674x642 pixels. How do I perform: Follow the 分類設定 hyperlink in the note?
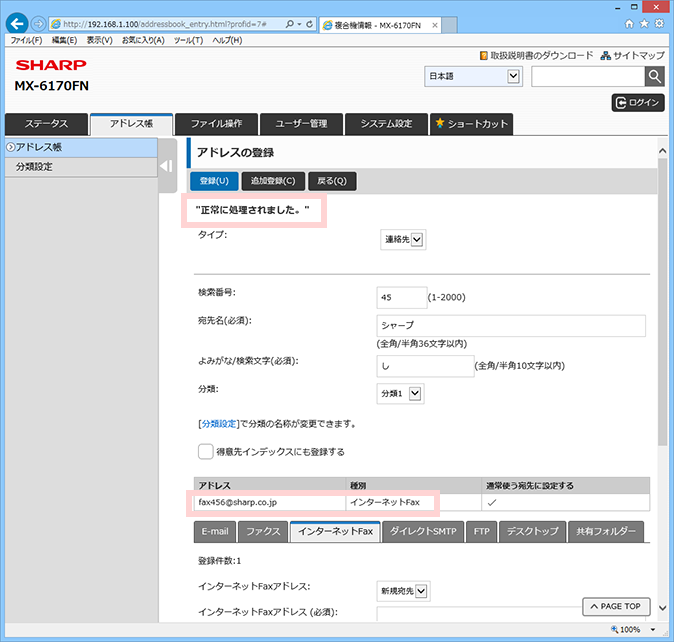(x=219, y=424)
